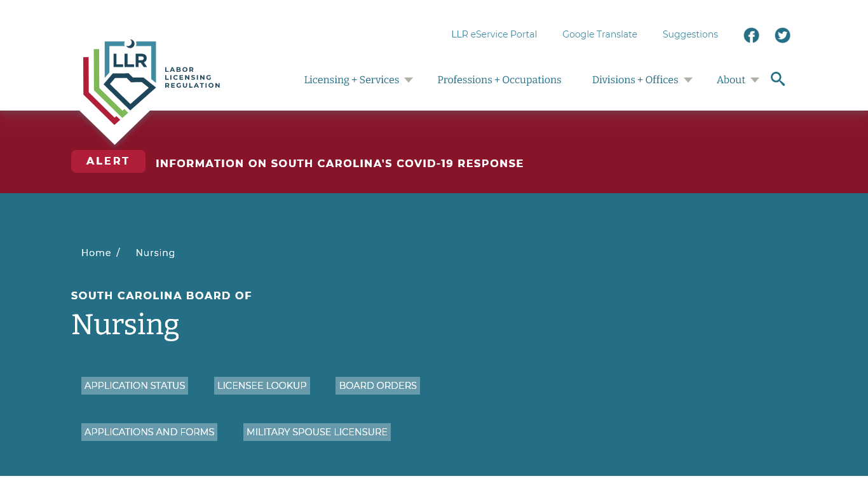Open the LICENSEE LOOKUP tool
The image size is (868, 488).
click(262, 386)
